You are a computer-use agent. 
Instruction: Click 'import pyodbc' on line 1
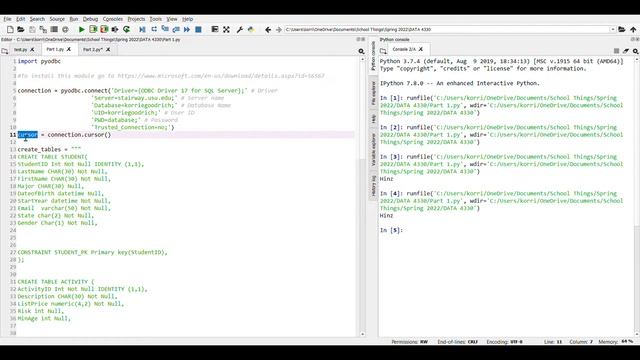click(x=39, y=61)
